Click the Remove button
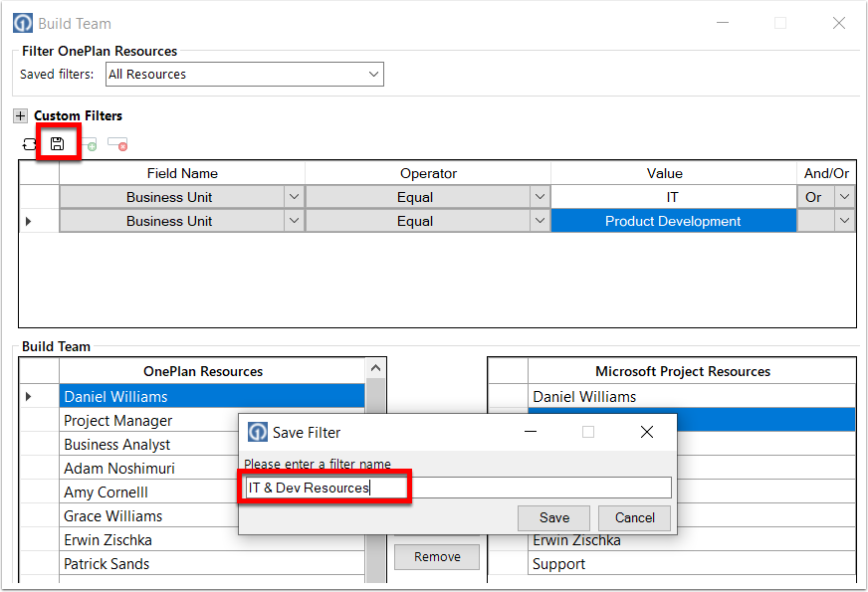 click(437, 557)
